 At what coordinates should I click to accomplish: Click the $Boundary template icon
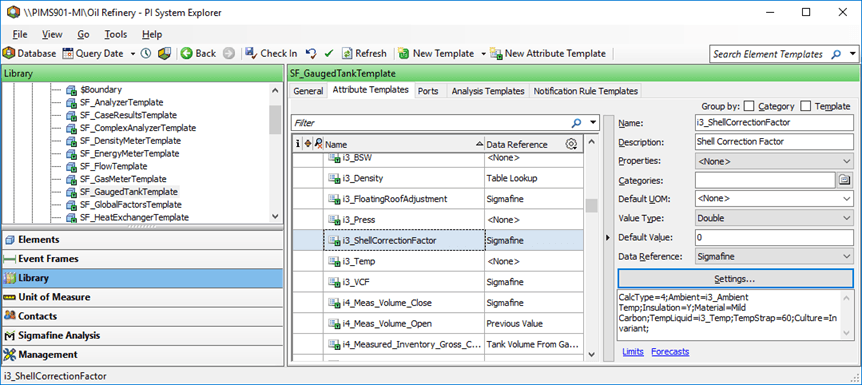(71, 90)
